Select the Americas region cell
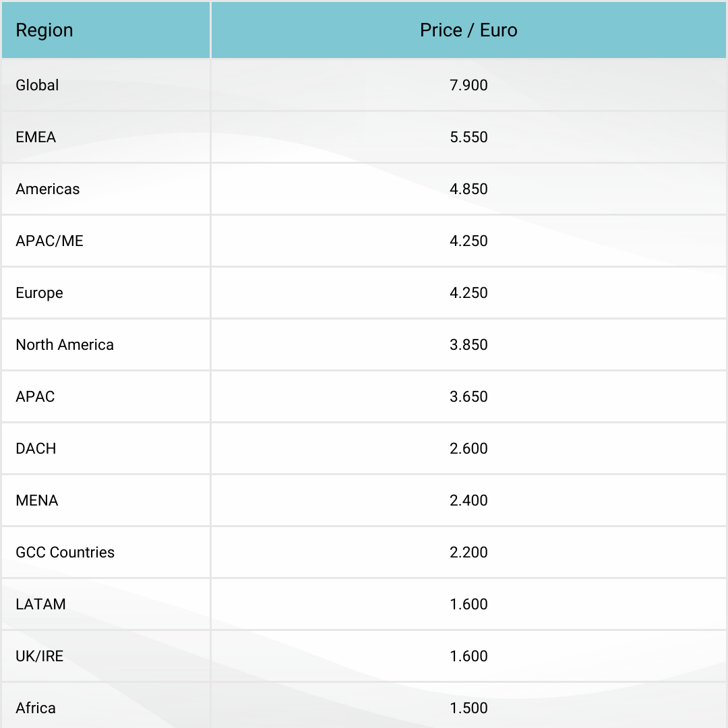The image size is (728, 728). tap(48, 189)
